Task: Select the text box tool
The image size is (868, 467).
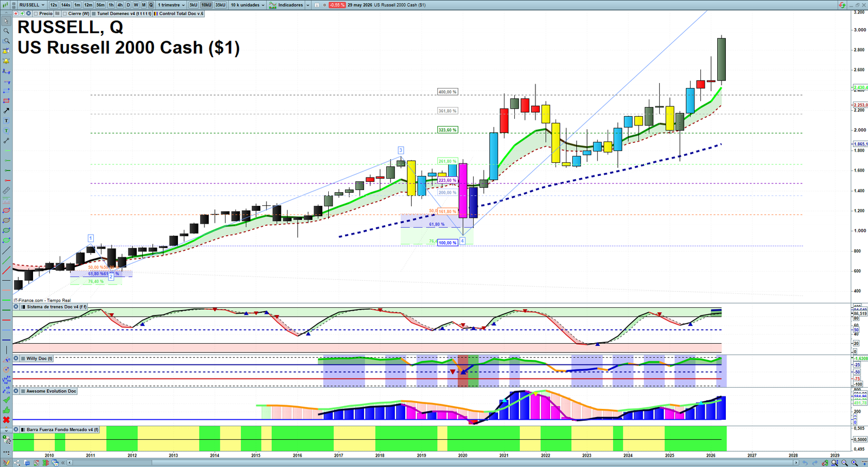Action: [x=7, y=121]
